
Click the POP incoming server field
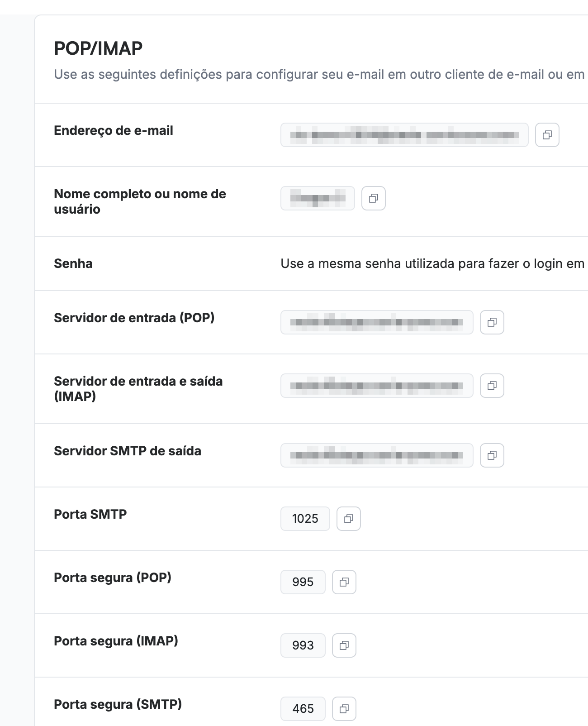377,322
